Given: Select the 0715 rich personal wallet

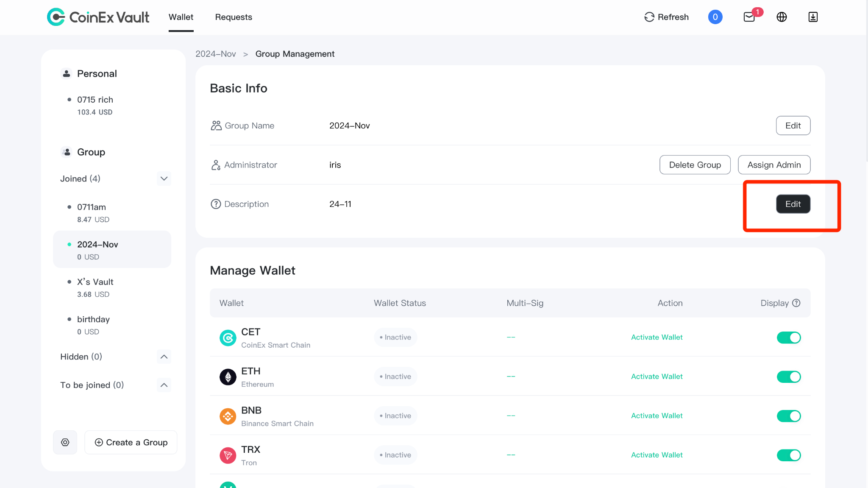Looking at the screenshot, I should pyautogui.click(x=112, y=106).
